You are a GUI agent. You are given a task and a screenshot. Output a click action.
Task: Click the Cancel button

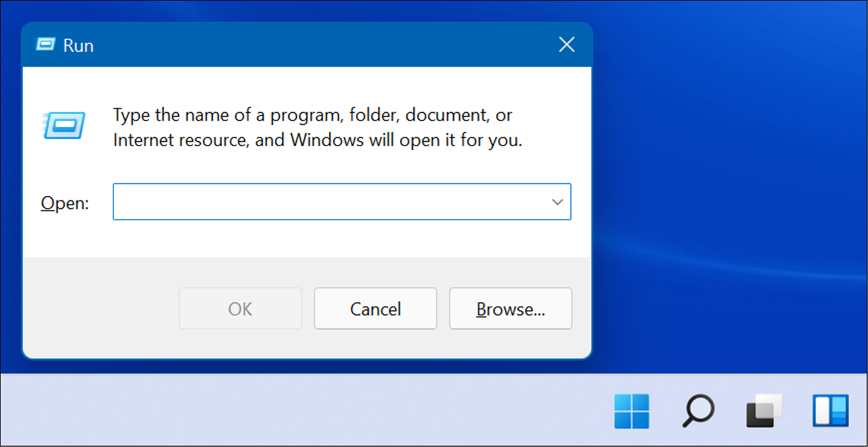coord(375,309)
